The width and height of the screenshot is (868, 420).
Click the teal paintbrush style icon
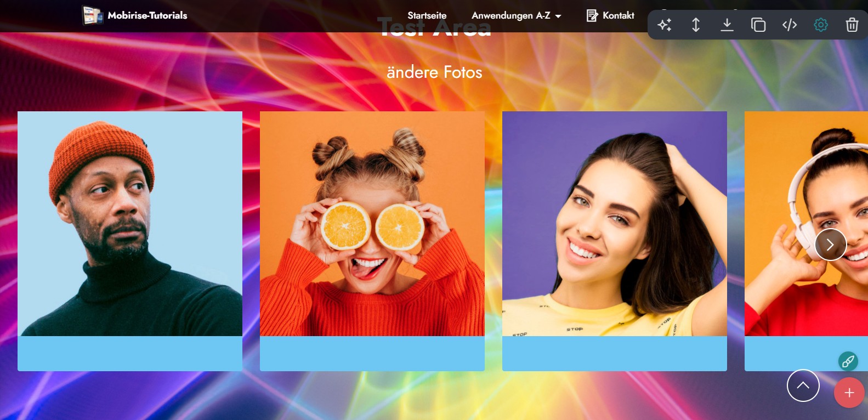848,361
